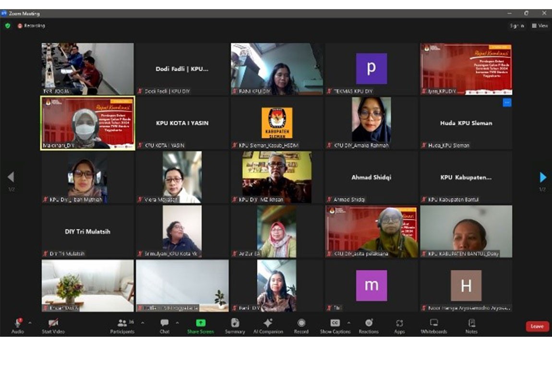Open the meeting Summary
The height and width of the screenshot is (392, 552).
[235, 326]
